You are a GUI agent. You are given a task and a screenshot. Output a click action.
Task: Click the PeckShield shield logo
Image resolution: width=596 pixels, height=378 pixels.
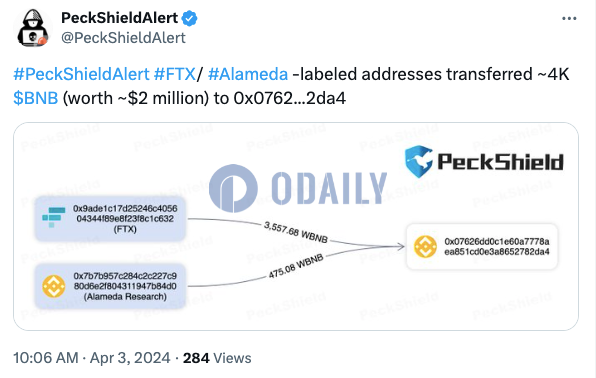pos(418,162)
